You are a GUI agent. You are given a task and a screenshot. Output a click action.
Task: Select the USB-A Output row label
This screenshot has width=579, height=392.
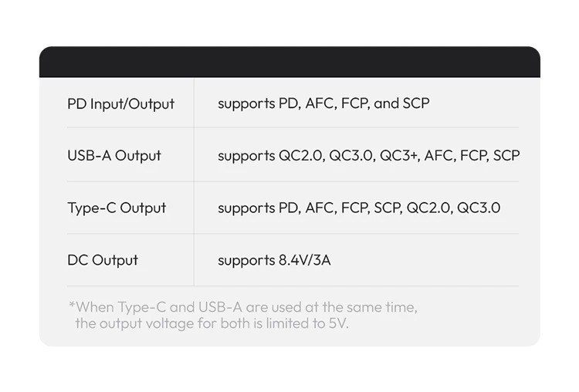tap(114, 156)
